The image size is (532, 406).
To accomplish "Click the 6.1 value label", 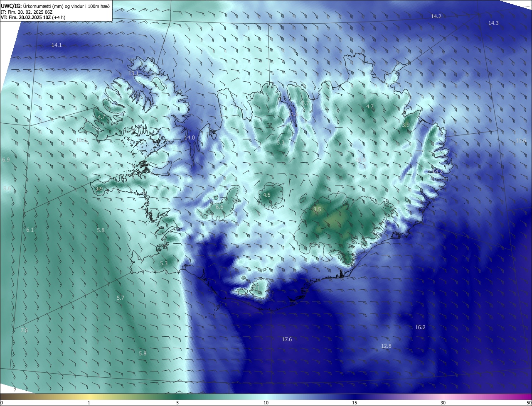I will pyautogui.click(x=30, y=230).
